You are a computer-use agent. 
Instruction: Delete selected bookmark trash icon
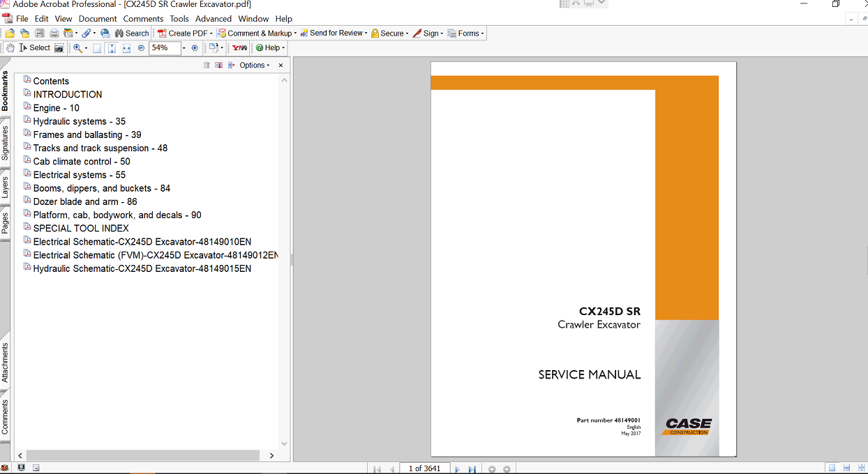point(207,66)
